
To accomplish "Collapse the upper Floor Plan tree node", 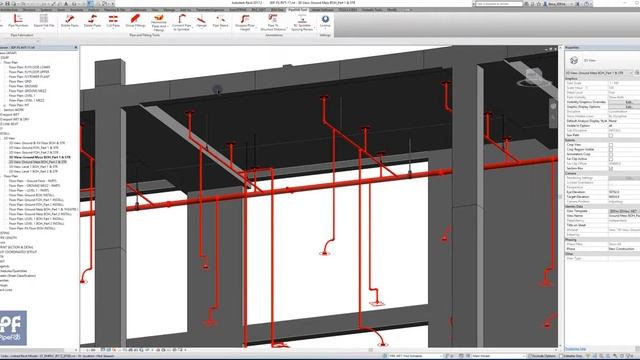I will 1,62.
